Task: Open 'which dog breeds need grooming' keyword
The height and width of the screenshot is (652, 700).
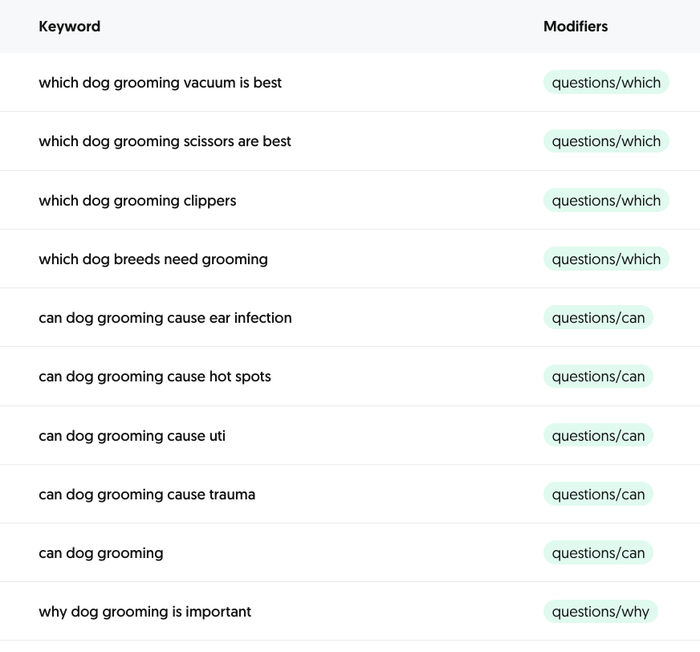Action: 153,259
